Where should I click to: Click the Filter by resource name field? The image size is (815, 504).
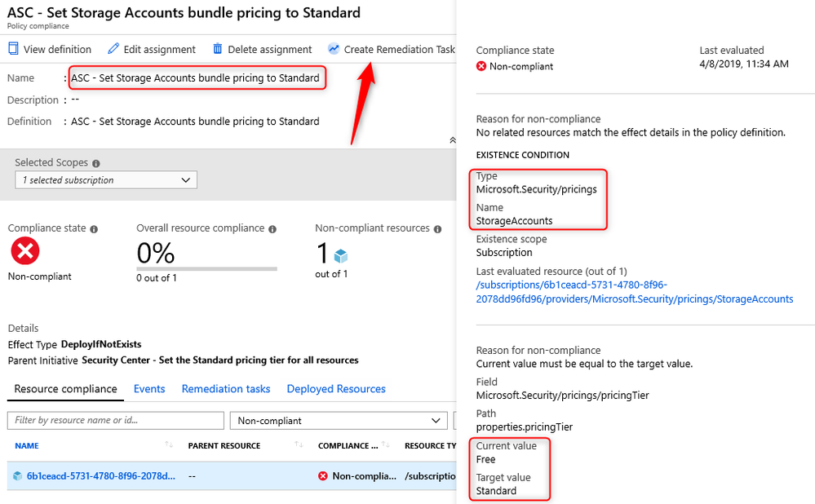115,420
